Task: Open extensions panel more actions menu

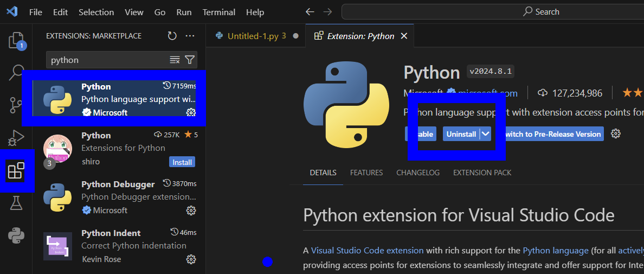Action: click(190, 36)
